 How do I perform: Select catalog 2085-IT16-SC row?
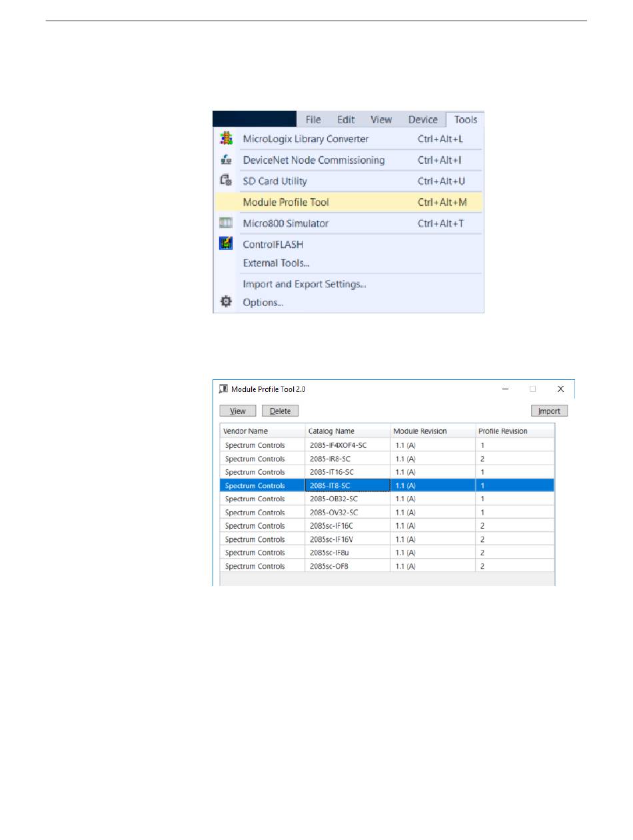[x=387, y=472]
